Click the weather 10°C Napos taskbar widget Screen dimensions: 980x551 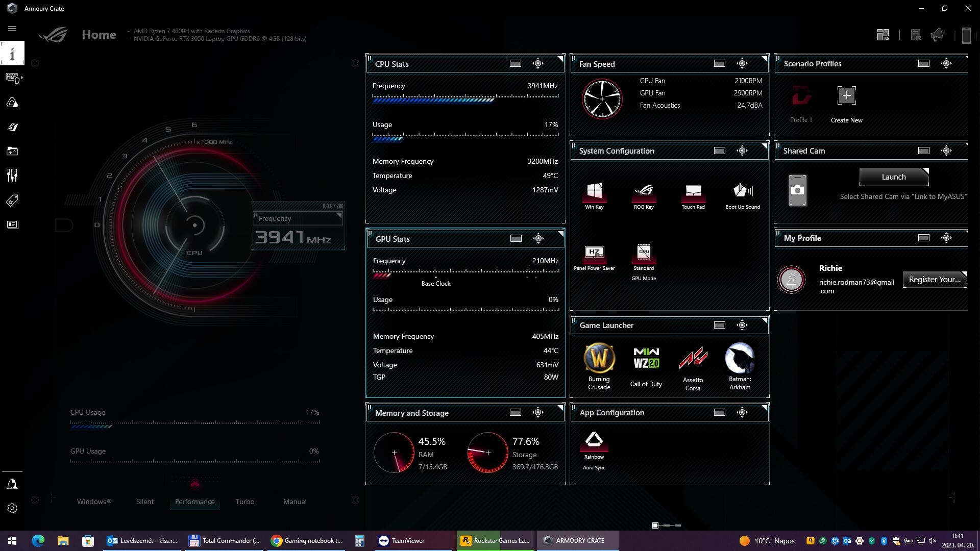(767, 541)
